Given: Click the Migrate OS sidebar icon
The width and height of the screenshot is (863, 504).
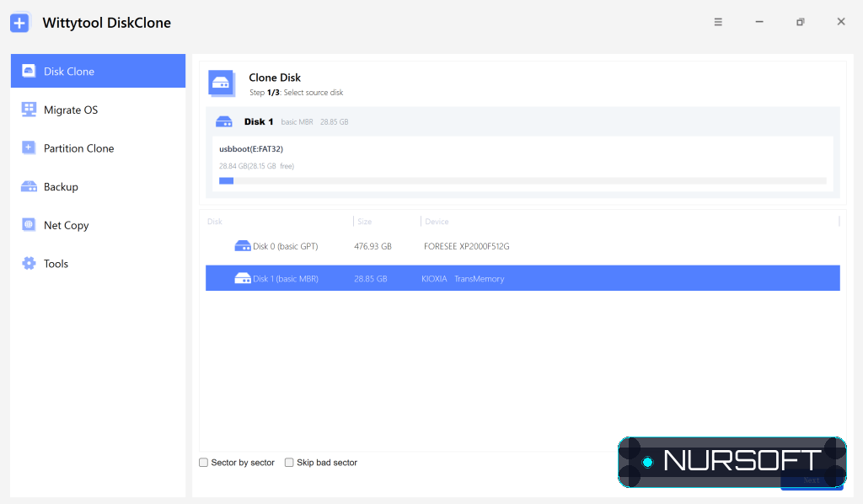Looking at the screenshot, I should tap(29, 109).
